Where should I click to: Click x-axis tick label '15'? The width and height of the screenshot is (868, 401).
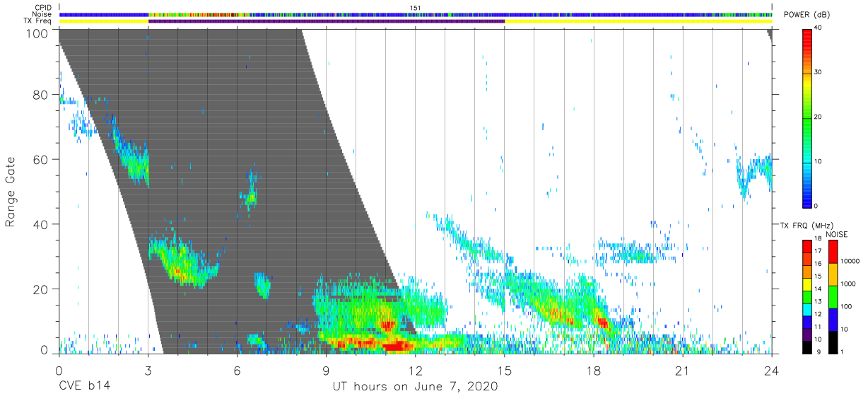click(x=505, y=371)
